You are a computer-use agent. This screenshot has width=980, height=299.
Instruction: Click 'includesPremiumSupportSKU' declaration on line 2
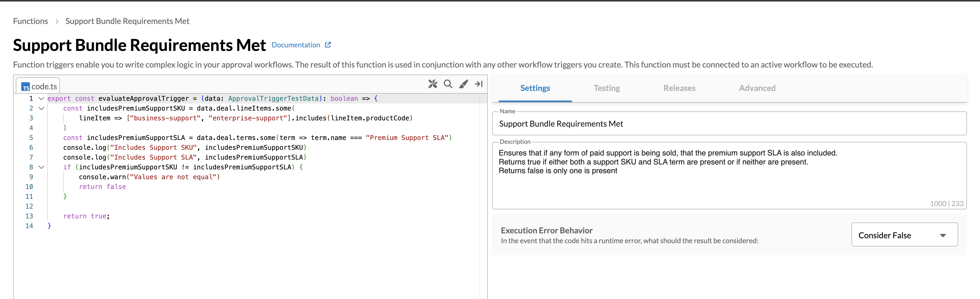pos(136,108)
